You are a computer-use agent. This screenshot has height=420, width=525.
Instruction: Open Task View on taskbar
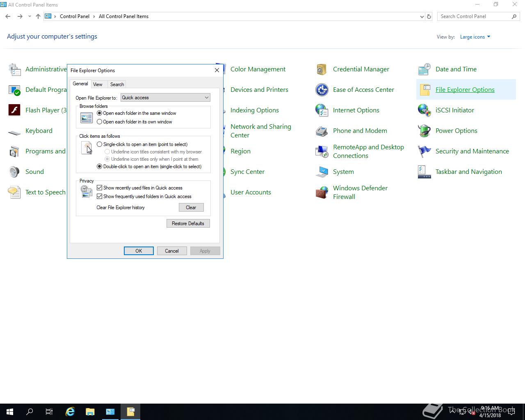(x=49, y=412)
